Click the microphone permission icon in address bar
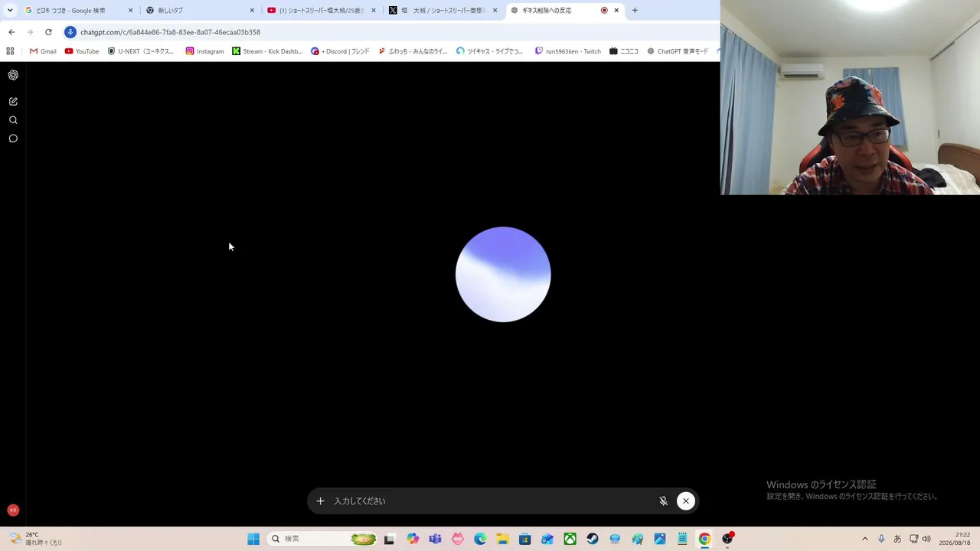 (x=70, y=32)
